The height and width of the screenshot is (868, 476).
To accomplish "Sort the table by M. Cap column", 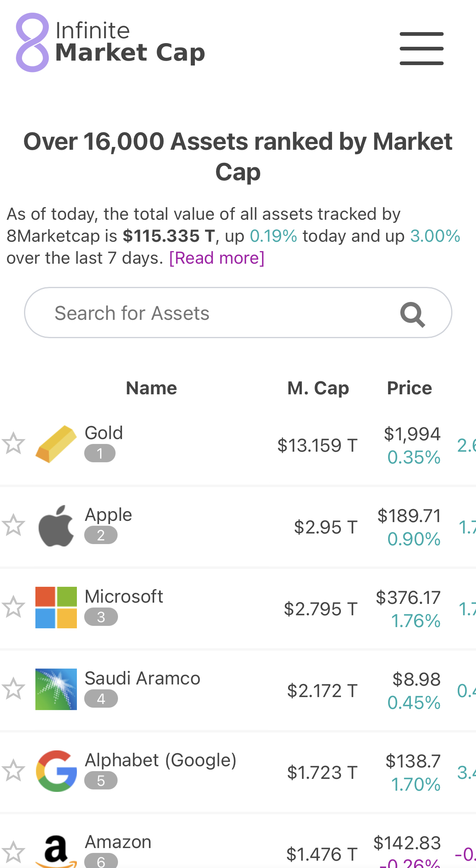I will point(318,388).
